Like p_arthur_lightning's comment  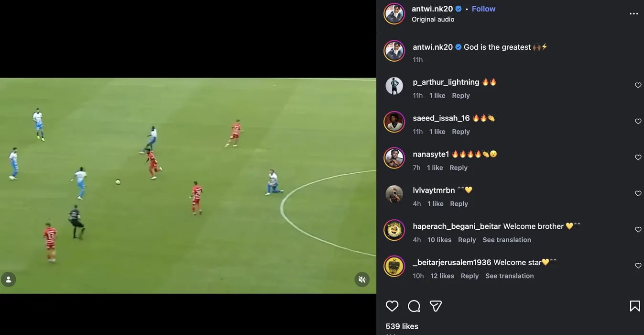tap(638, 85)
